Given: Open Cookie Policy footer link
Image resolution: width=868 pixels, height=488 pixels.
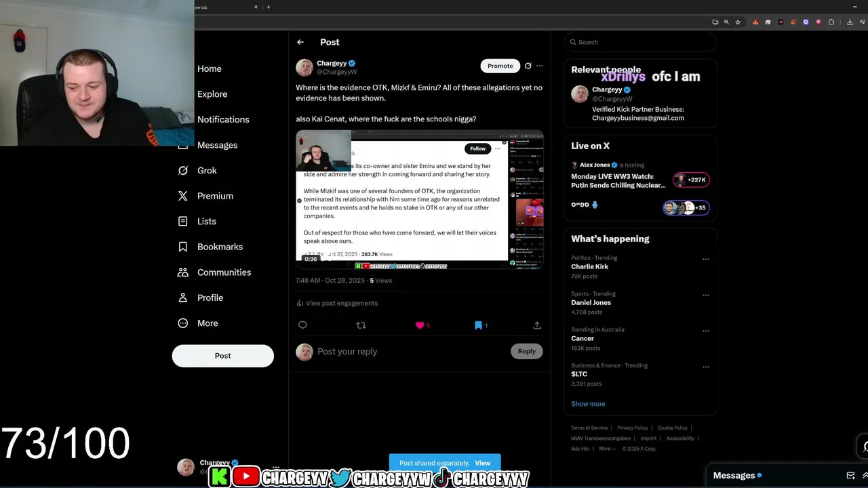Looking at the screenshot, I should pyautogui.click(x=673, y=428).
